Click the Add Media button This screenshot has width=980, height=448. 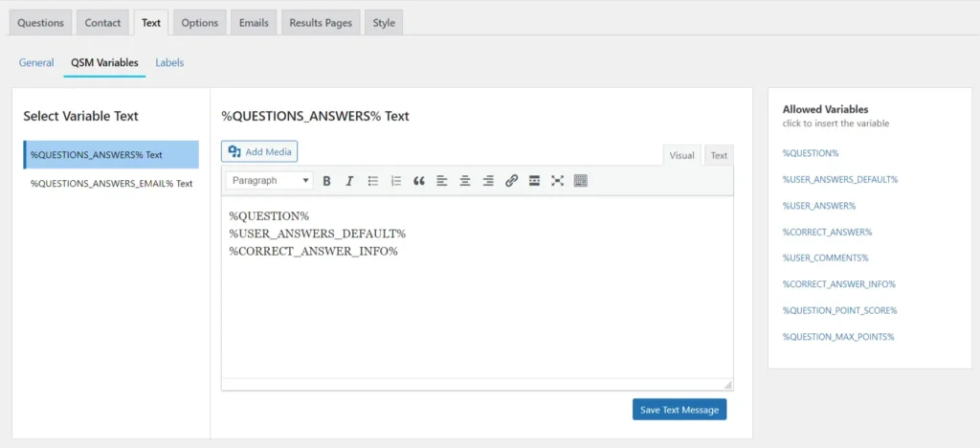[259, 151]
